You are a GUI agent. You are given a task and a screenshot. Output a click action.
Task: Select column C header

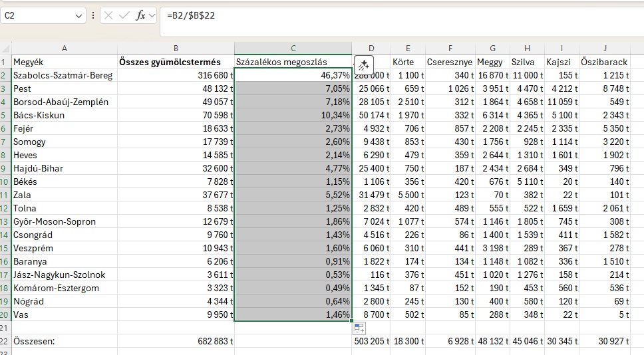click(293, 49)
